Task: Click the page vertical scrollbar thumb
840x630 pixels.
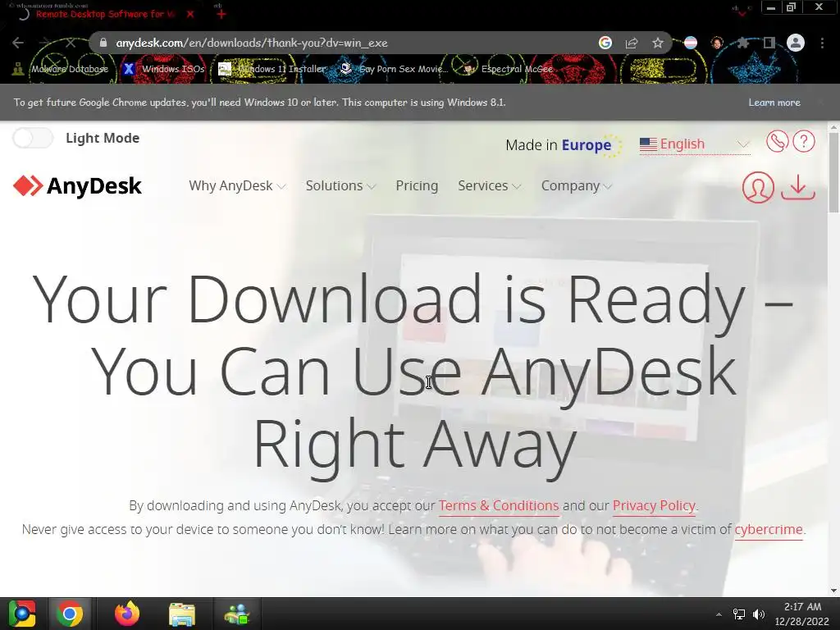Action: [833, 171]
